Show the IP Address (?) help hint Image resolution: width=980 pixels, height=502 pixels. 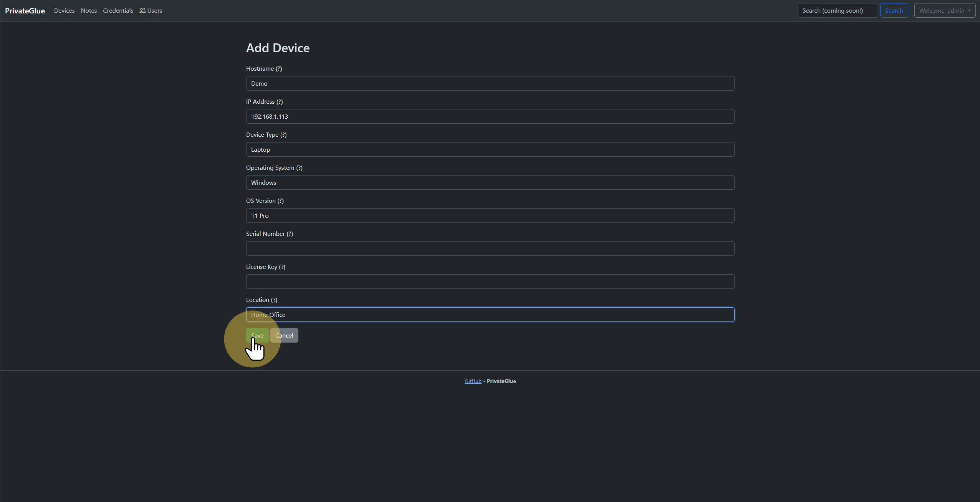(x=280, y=102)
